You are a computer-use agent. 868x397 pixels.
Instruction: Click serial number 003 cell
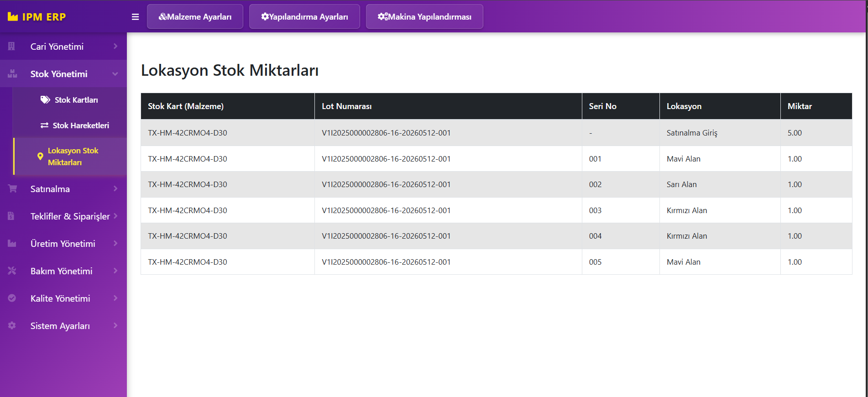[621, 210]
